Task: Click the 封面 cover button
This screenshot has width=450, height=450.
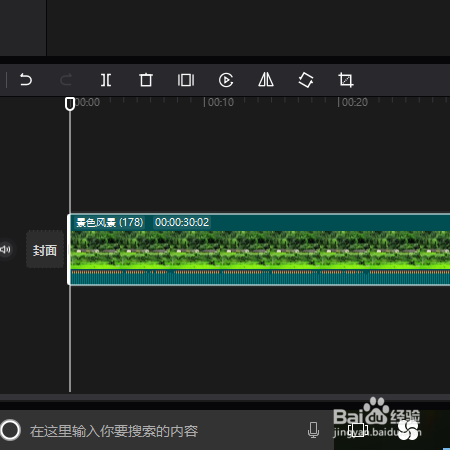Action: point(45,249)
